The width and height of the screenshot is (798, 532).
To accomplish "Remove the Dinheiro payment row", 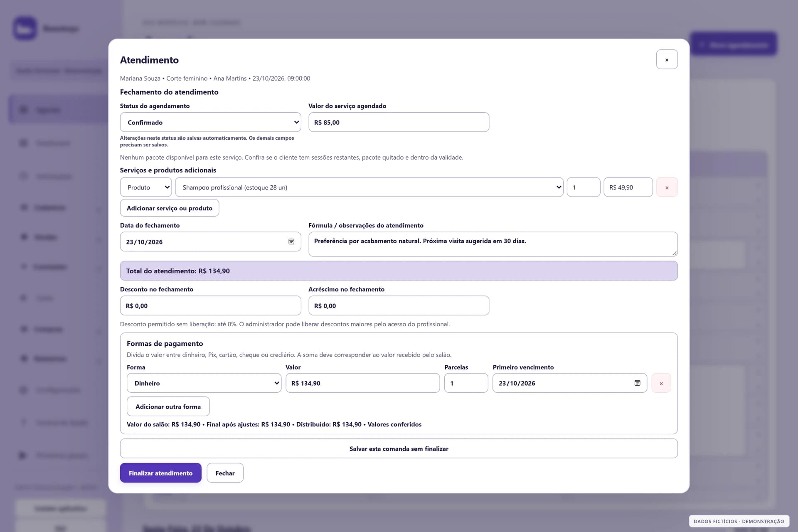I will (x=661, y=383).
